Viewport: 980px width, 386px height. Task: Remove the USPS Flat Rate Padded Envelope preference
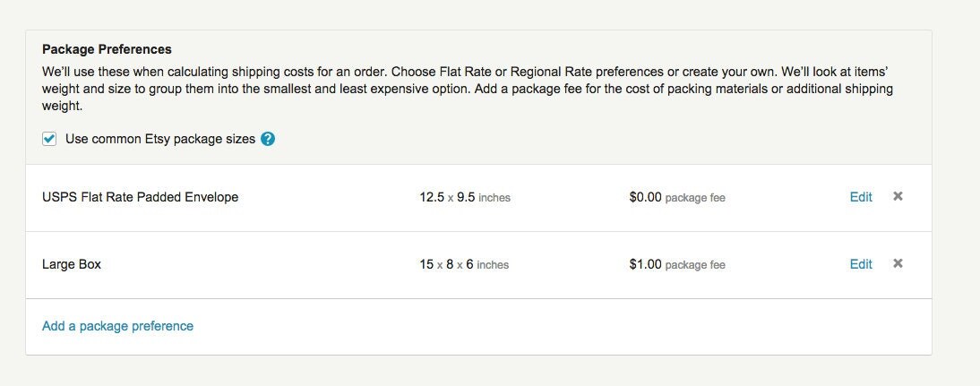pyautogui.click(x=898, y=196)
